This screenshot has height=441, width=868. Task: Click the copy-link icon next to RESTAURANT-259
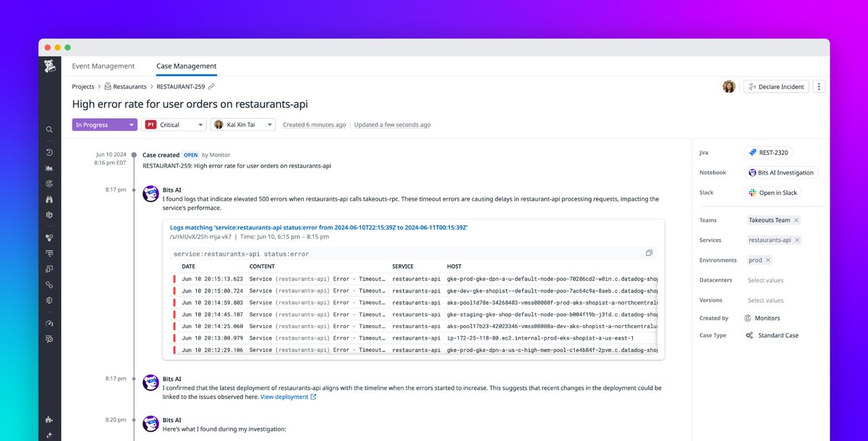click(x=210, y=86)
